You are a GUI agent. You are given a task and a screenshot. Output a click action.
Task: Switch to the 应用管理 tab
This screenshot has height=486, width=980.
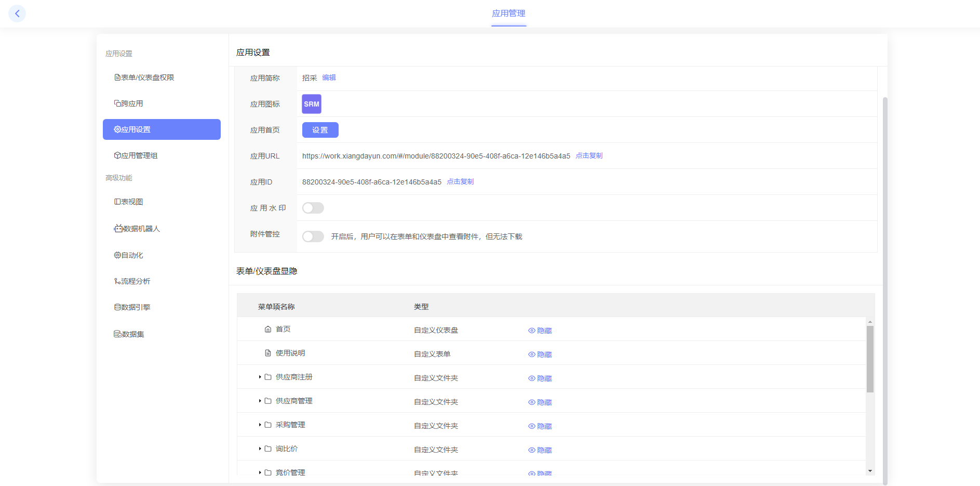pos(508,14)
